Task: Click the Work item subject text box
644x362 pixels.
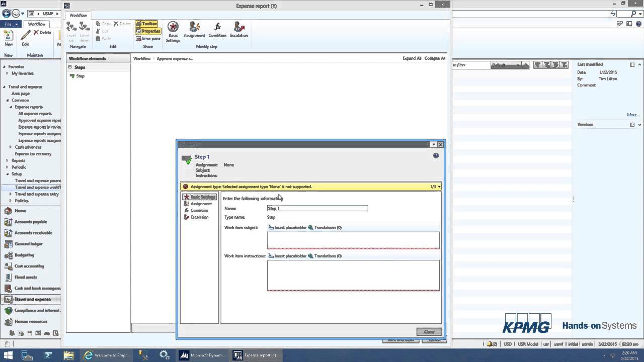Action: (353, 240)
